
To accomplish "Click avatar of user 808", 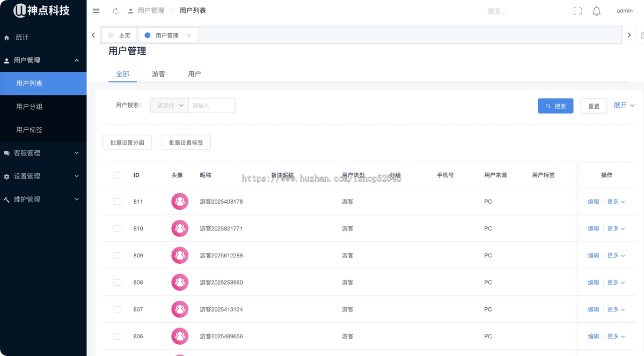I will [x=180, y=282].
